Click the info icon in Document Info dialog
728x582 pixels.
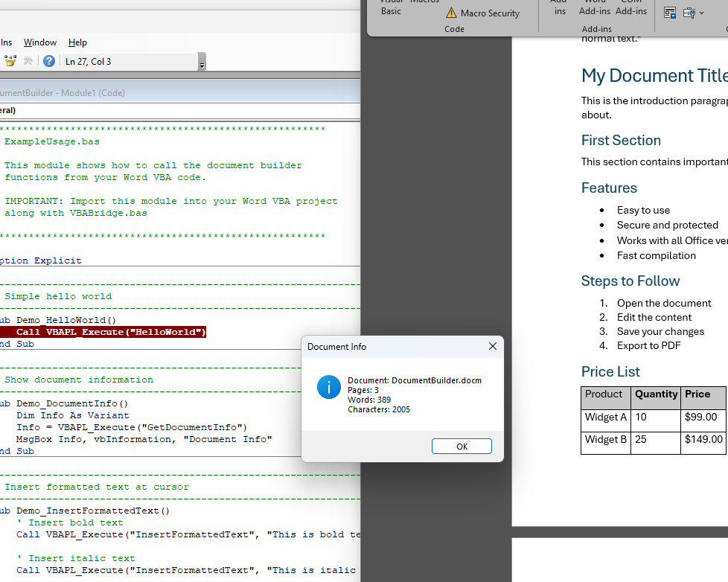point(328,388)
